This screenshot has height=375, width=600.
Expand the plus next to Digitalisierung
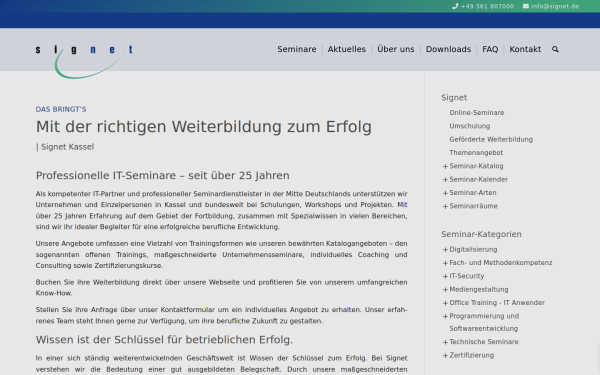tap(445, 249)
